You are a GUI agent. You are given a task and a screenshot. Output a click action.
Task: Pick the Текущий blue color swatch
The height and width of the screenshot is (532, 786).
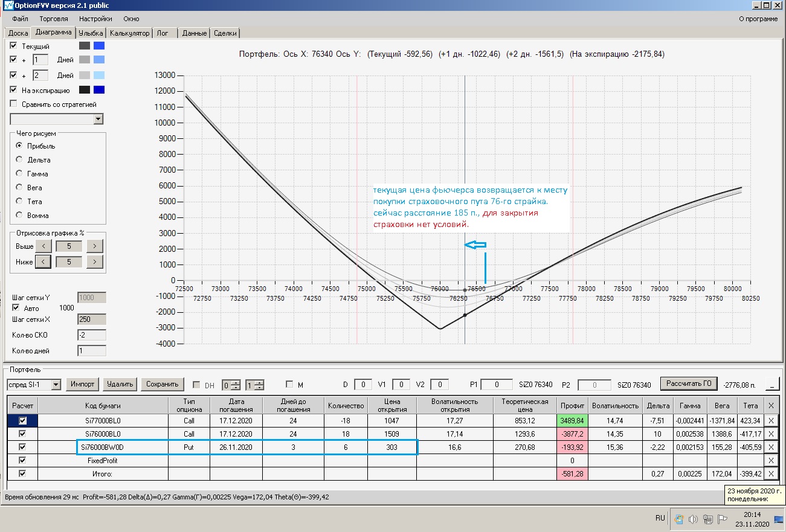pos(99,46)
